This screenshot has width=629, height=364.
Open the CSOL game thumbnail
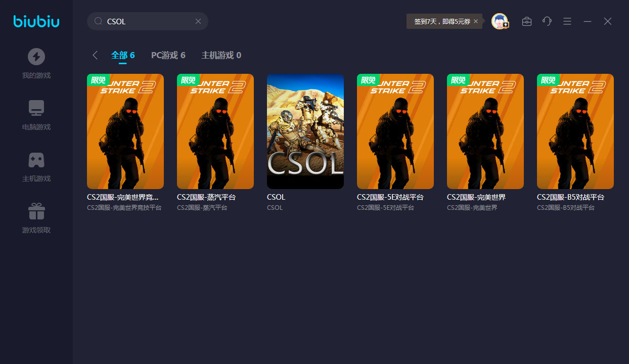coord(305,131)
